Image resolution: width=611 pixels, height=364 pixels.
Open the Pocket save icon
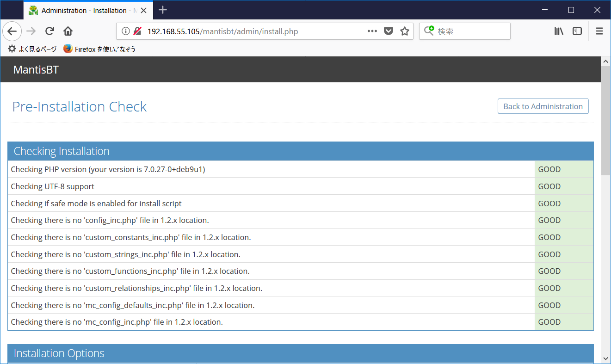[x=388, y=31]
